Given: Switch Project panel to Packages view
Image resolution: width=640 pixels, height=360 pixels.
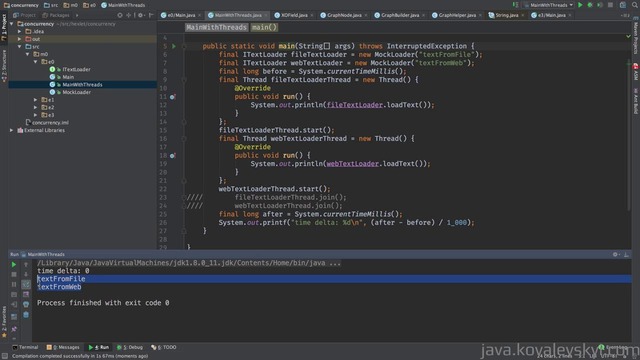Looking at the screenshot, I should [56, 15].
